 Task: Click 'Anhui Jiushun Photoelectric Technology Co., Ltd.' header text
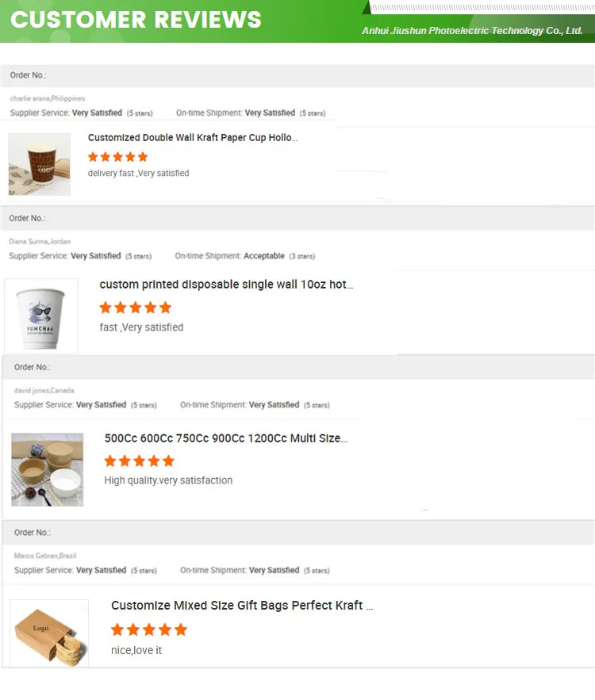[472, 31]
